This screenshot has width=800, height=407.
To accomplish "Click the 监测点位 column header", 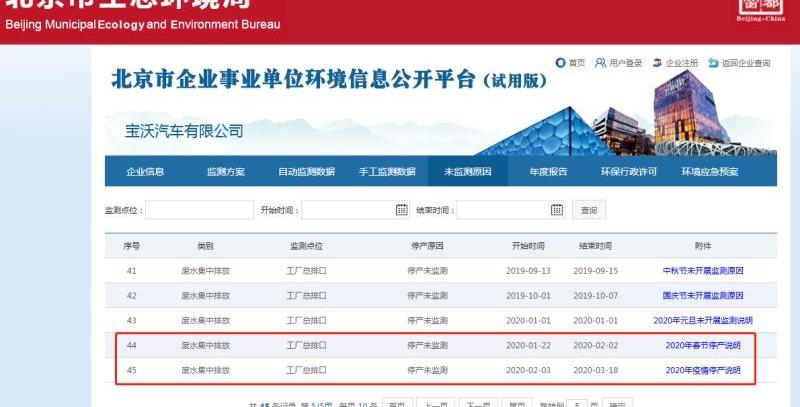I will pyautogui.click(x=306, y=246).
